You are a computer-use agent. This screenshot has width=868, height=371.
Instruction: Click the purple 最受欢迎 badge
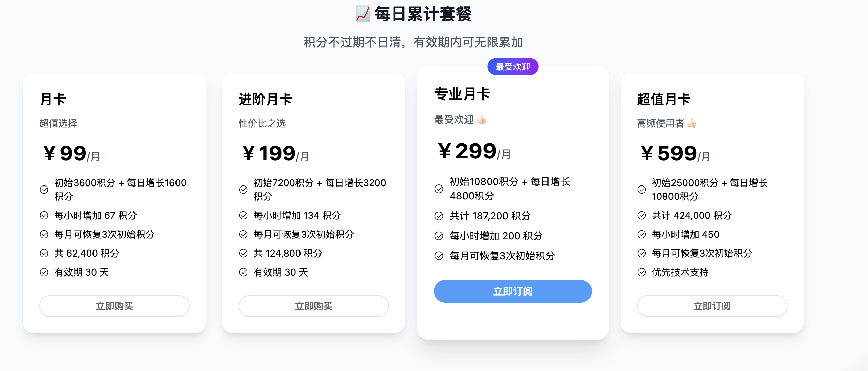pos(513,67)
